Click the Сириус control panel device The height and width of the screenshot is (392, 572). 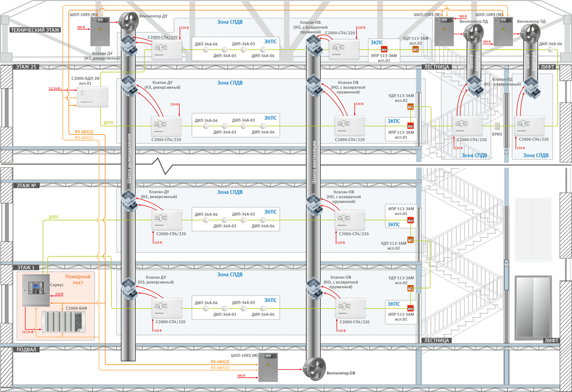(x=35, y=290)
